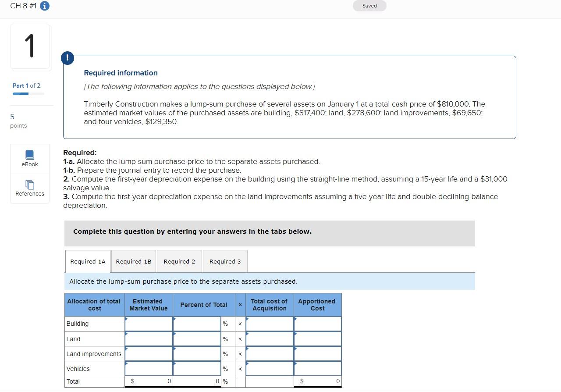The width and height of the screenshot is (561, 392).
Task: Click Vehicles Apportioned Cost field
Action: coord(318,369)
